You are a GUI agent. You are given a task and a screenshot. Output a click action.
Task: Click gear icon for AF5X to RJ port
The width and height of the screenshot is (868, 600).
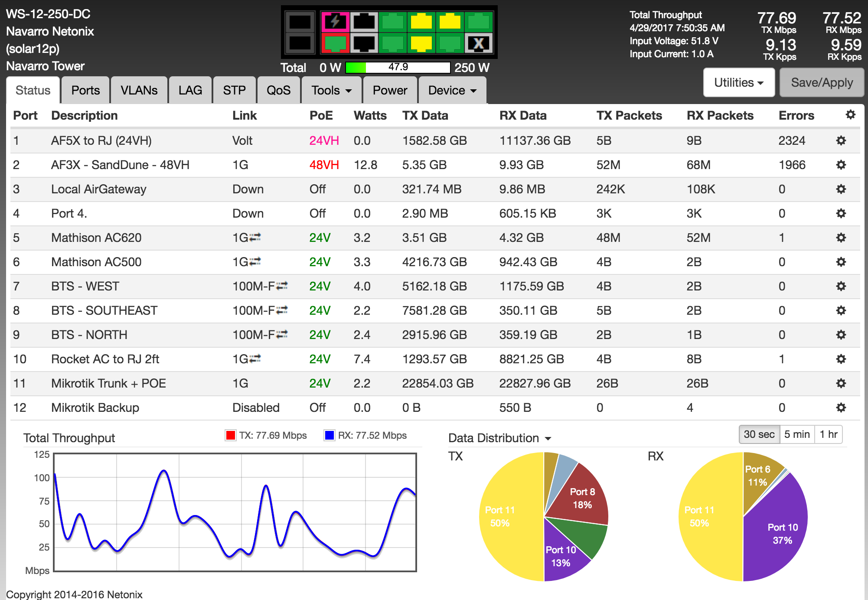click(841, 140)
